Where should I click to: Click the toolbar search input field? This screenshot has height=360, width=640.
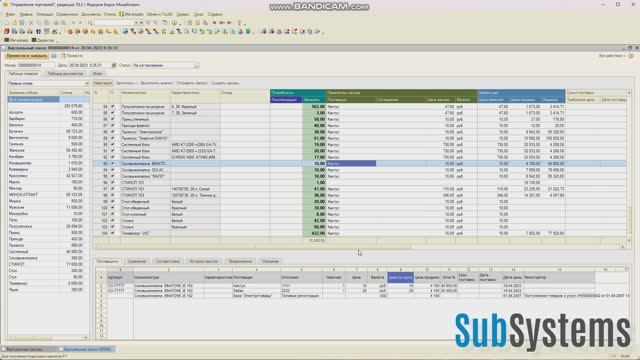tap(114, 23)
